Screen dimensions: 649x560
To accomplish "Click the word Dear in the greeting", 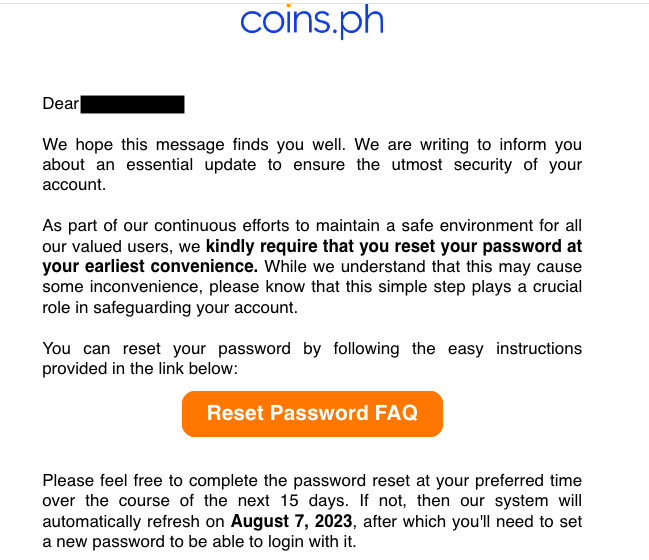I will click(60, 103).
